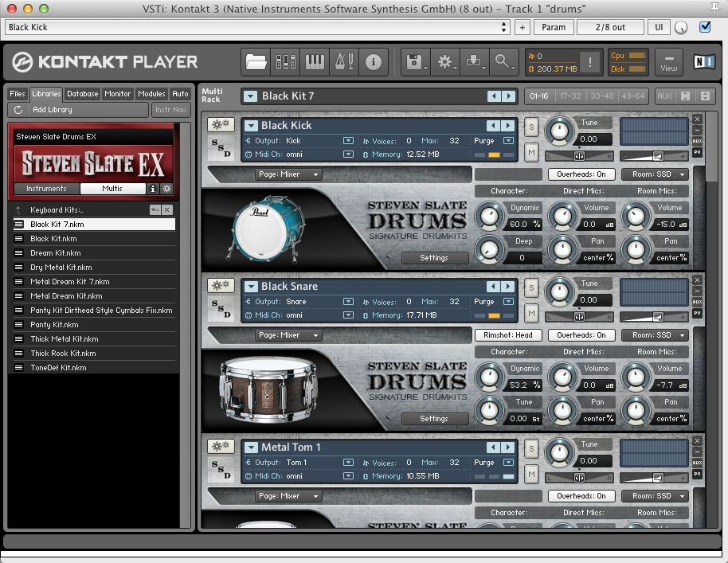Open the Purge download icon in toolbar

point(475,62)
